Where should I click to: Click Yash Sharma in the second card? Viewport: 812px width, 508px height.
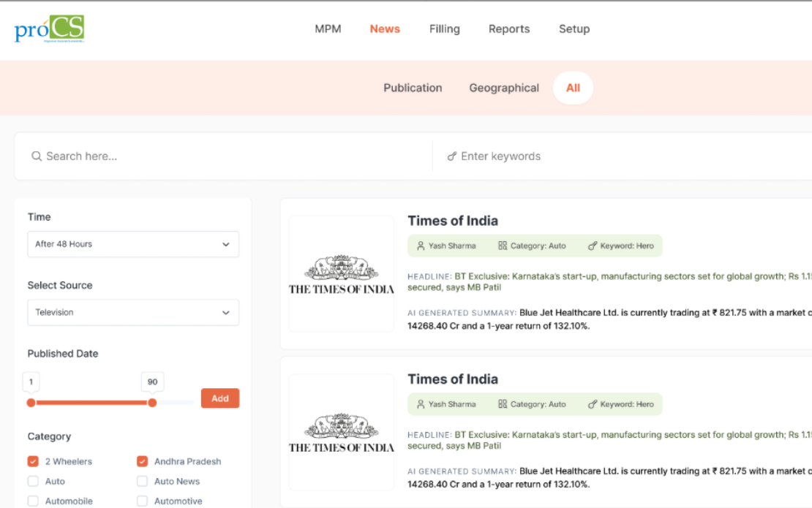[451, 404]
